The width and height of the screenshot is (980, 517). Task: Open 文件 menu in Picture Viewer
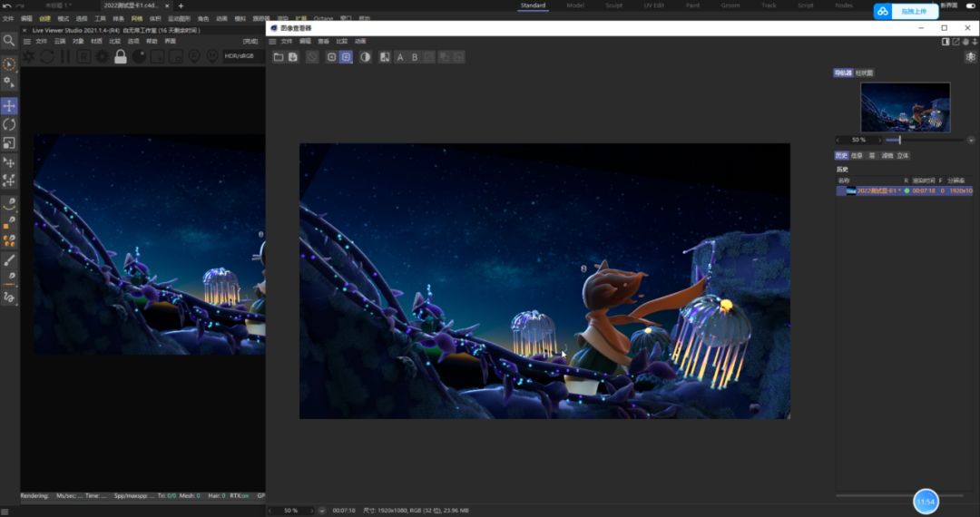click(286, 41)
